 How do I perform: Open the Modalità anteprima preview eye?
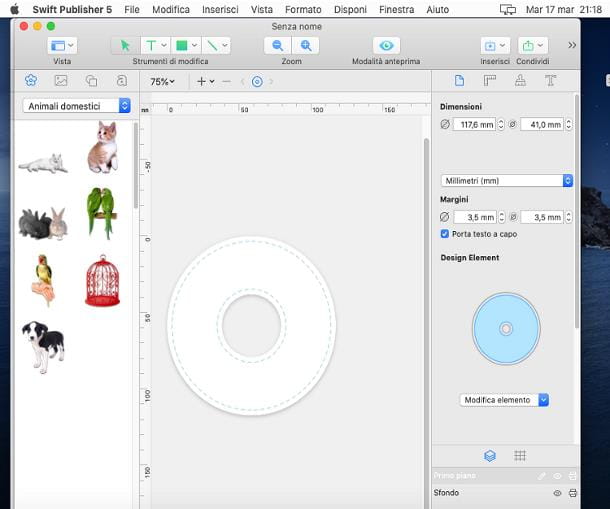(x=386, y=45)
